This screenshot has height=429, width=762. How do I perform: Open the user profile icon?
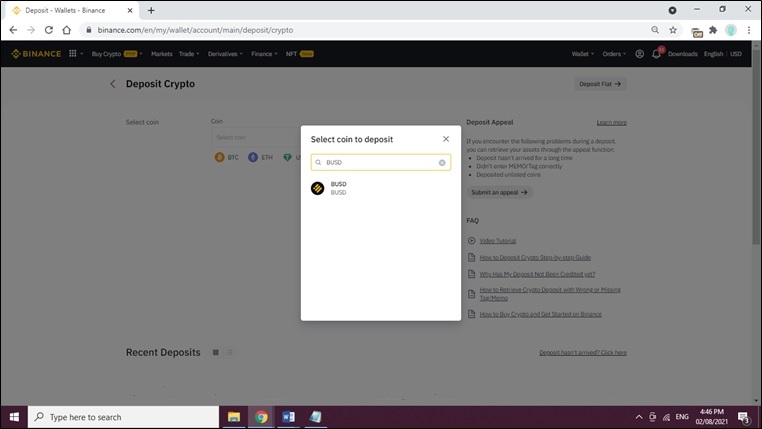(640, 54)
